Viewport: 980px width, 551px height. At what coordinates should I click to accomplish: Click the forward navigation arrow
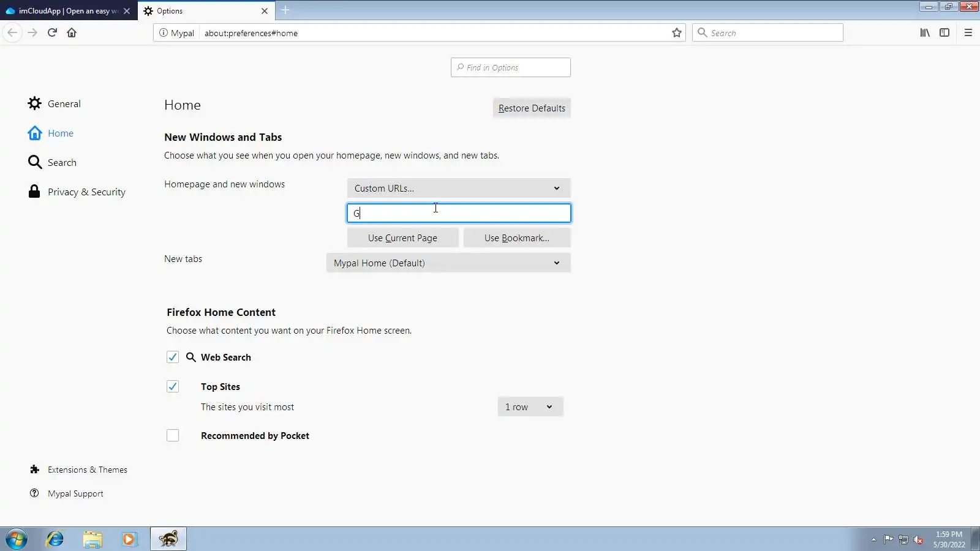pyautogui.click(x=32, y=33)
